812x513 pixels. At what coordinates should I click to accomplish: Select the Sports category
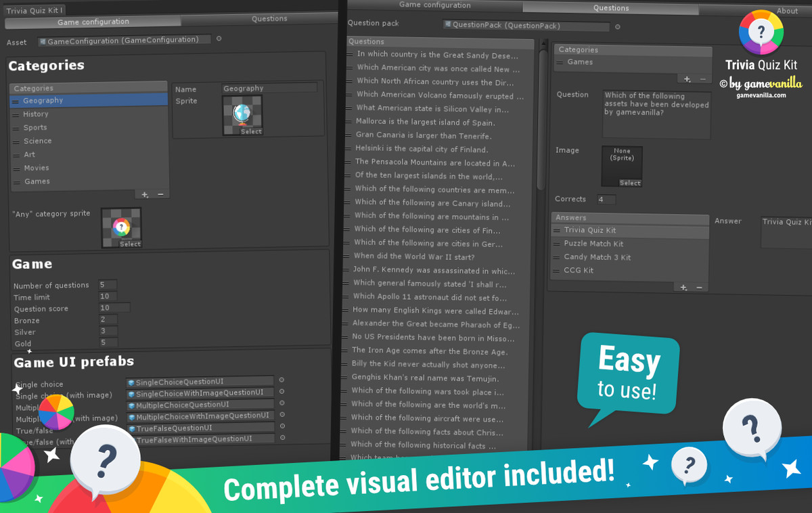tap(89, 128)
